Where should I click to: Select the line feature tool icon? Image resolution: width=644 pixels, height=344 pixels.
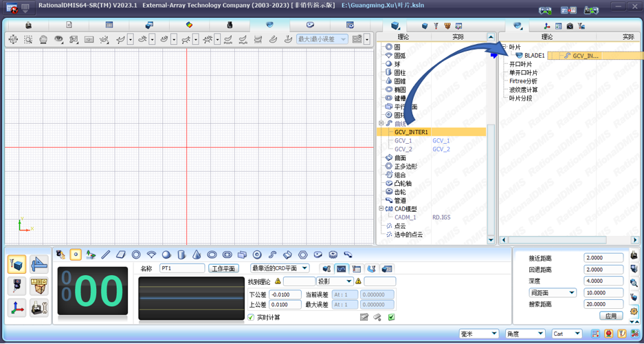[106, 255]
